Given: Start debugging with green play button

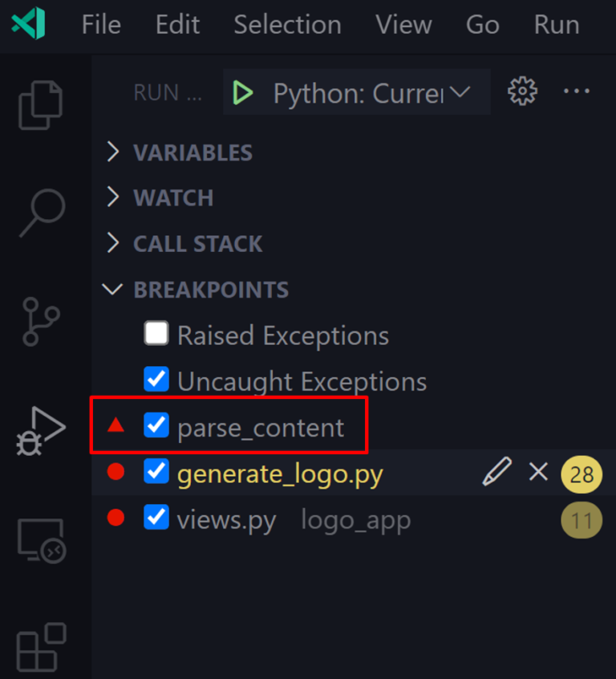Looking at the screenshot, I should 241,93.
